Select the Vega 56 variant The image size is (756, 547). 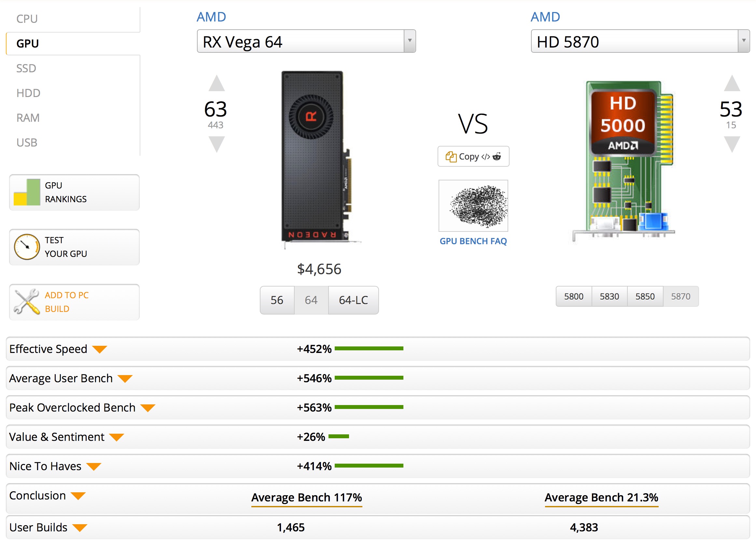277,300
